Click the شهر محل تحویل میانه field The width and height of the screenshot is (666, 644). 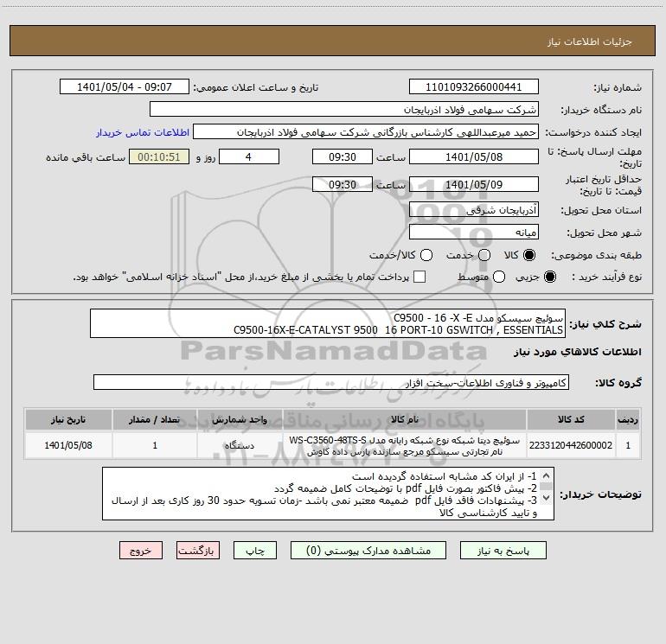474,232
